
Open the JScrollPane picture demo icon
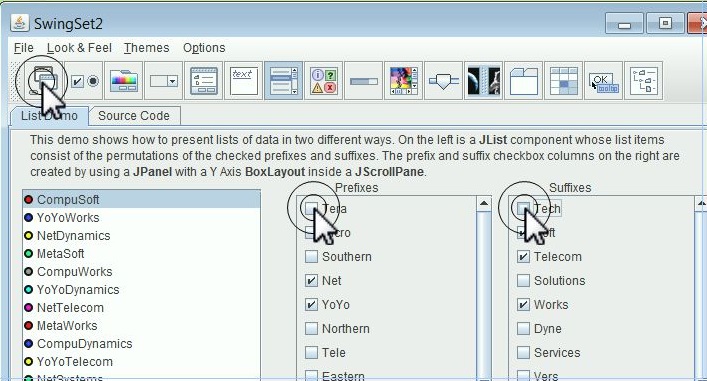[404, 81]
